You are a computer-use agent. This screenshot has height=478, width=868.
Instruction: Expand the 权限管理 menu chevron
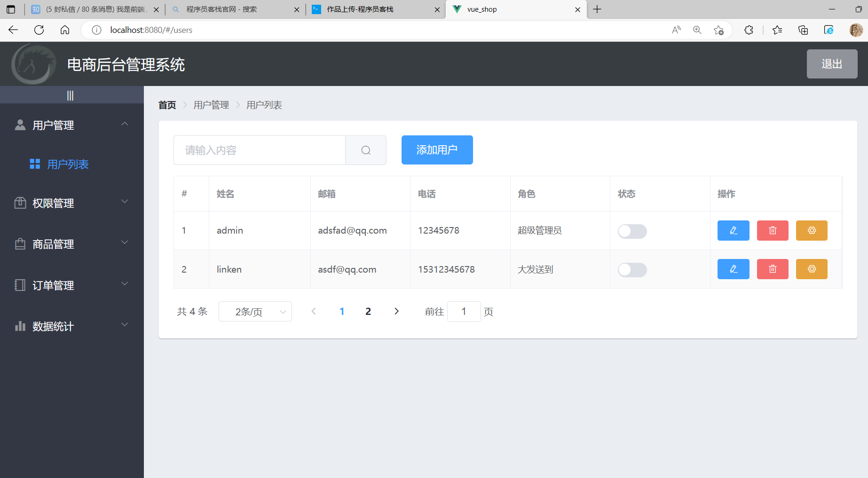point(125,202)
